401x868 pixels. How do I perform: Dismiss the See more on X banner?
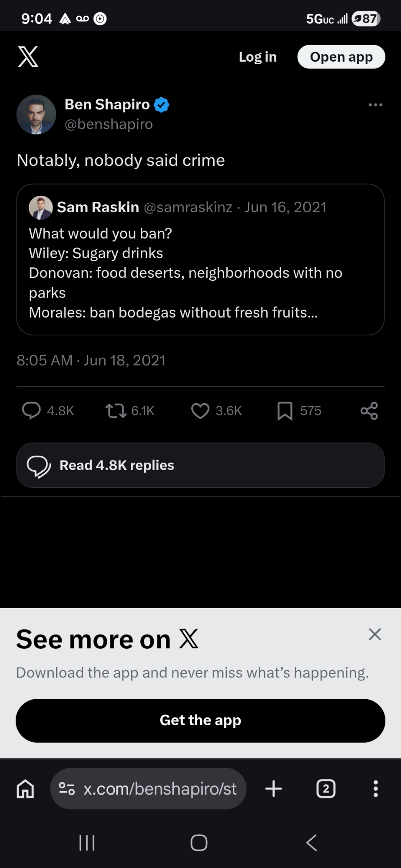[374, 635]
